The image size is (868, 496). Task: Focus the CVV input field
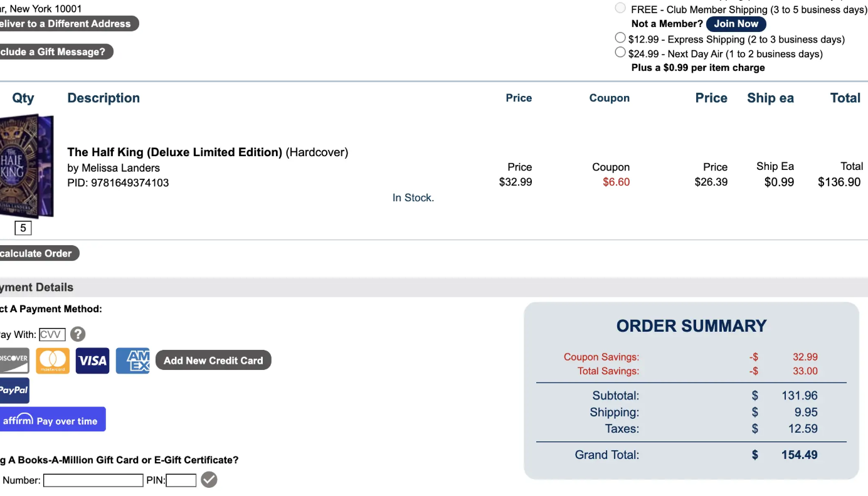tap(52, 334)
